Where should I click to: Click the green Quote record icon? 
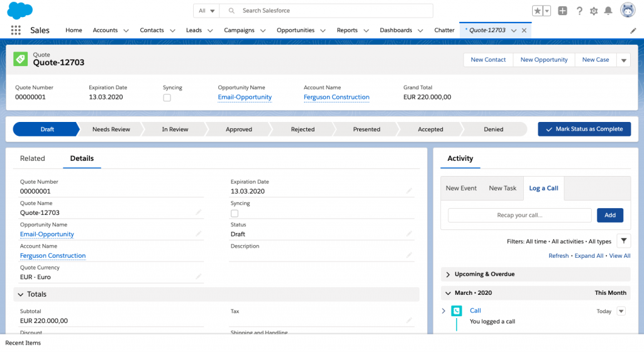(x=21, y=59)
